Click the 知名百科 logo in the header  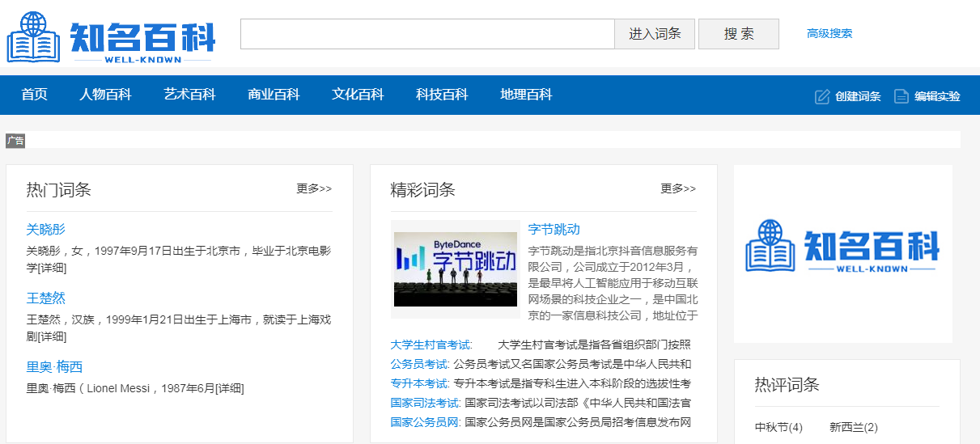tap(112, 36)
